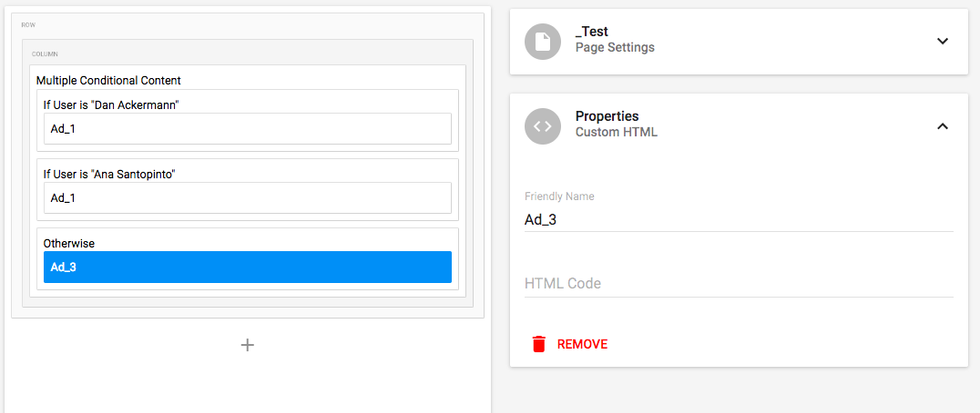Select the COLUMN container label

click(x=45, y=54)
